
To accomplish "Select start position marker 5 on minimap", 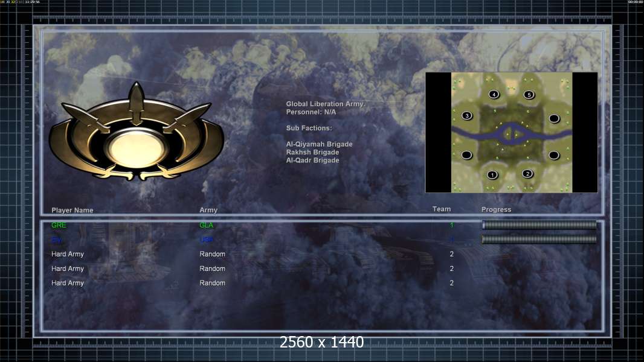I will (x=529, y=95).
